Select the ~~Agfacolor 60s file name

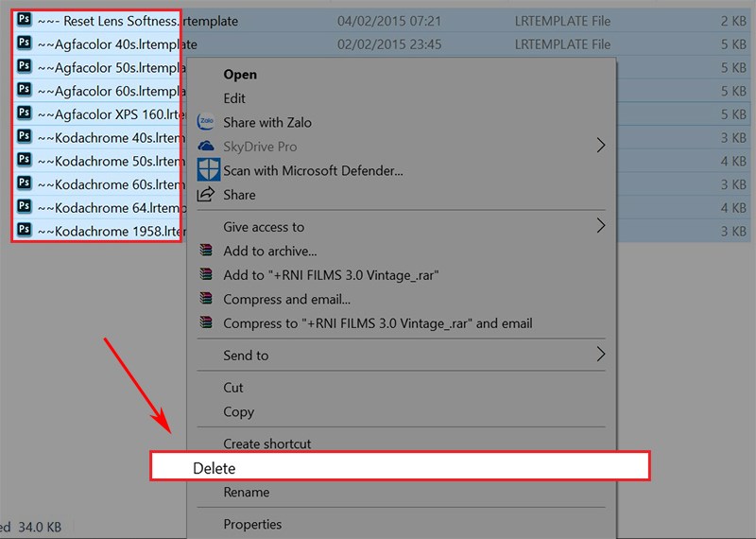point(112,91)
